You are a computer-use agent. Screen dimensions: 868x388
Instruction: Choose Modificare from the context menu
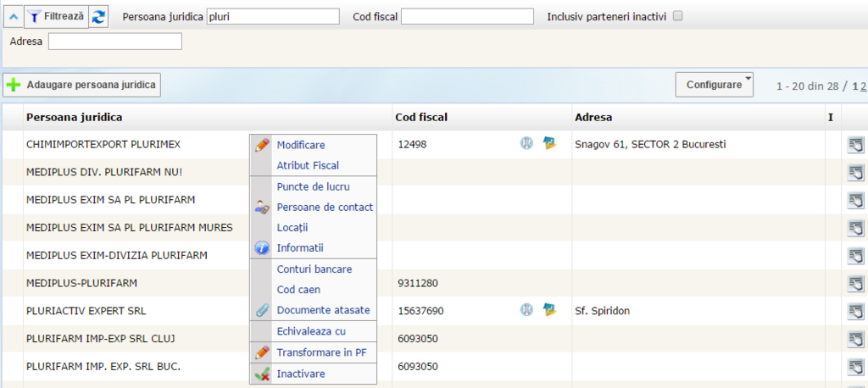300,145
